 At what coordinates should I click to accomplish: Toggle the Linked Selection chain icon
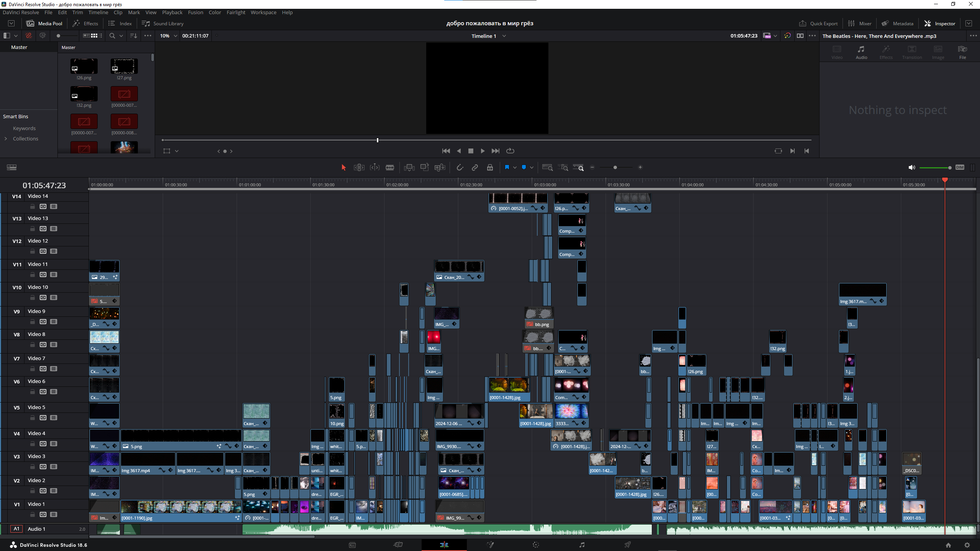click(x=475, y=168)
